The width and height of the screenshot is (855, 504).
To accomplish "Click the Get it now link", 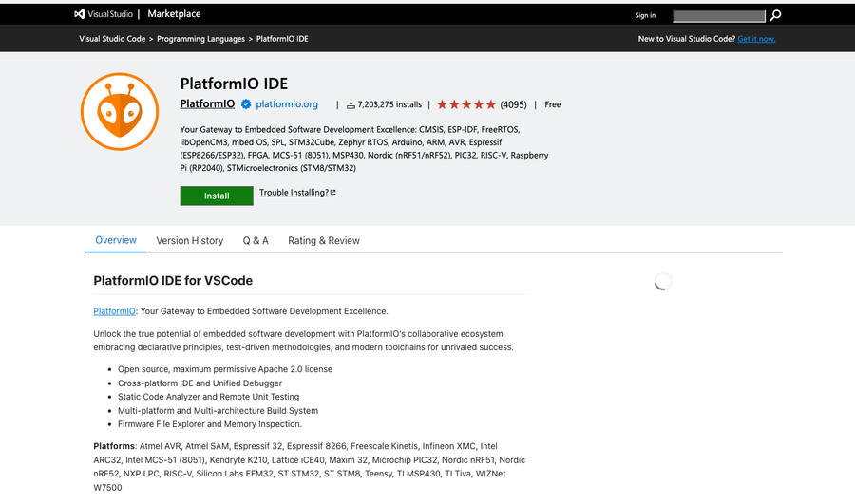I will [x=756, y=39].
